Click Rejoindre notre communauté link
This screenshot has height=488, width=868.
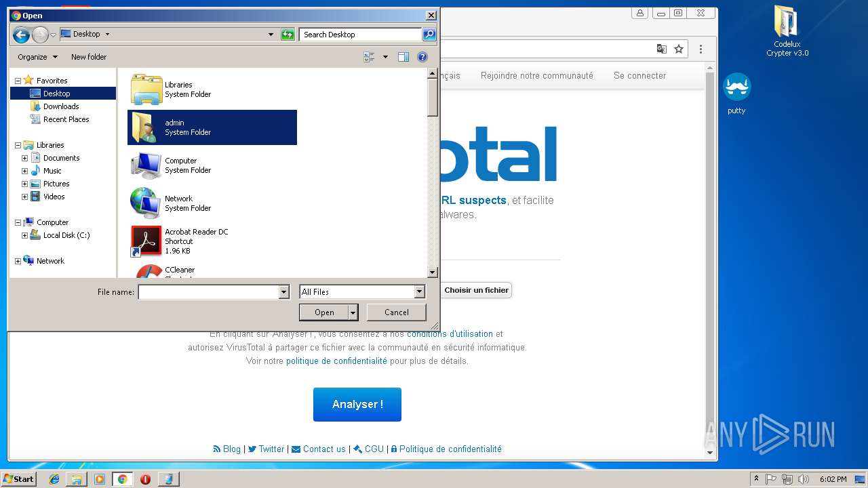[x=537, y=75]
